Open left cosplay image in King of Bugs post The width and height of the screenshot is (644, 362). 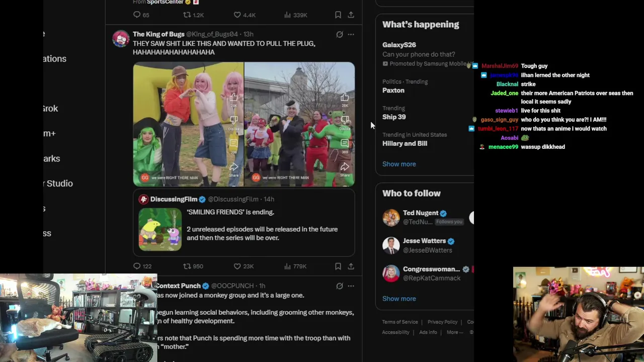click(x=188, y=124)
